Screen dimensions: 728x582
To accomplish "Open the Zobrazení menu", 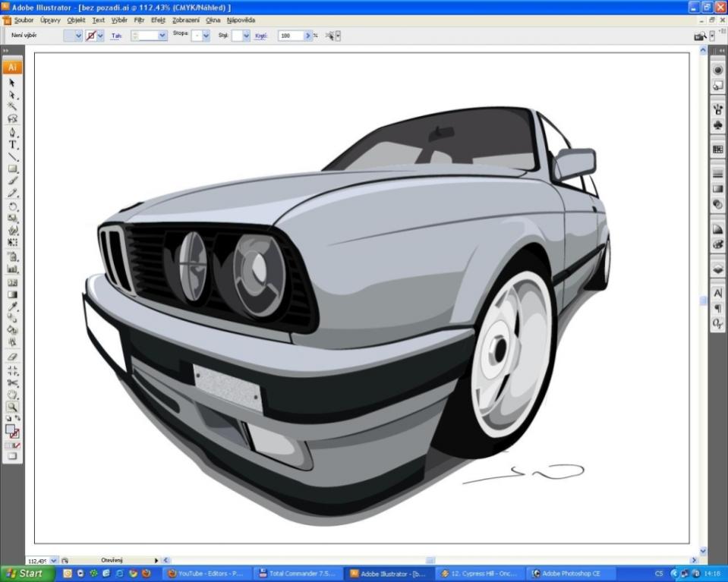I will [x=186, y=20].
